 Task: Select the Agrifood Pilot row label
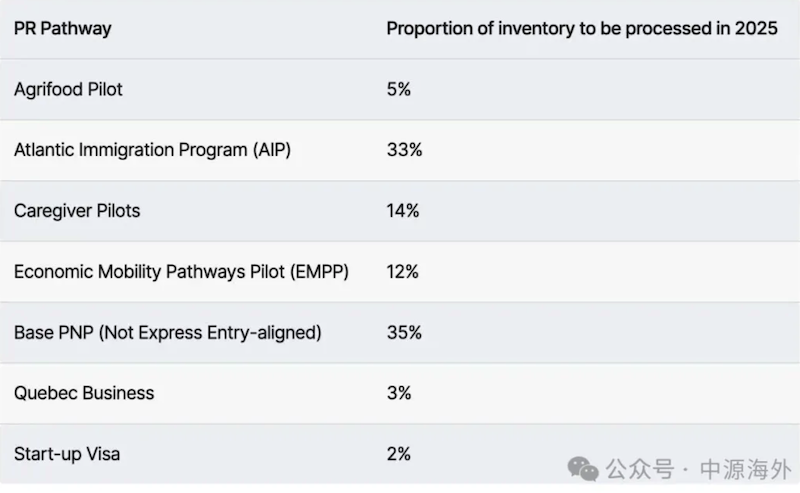point(68,89)
